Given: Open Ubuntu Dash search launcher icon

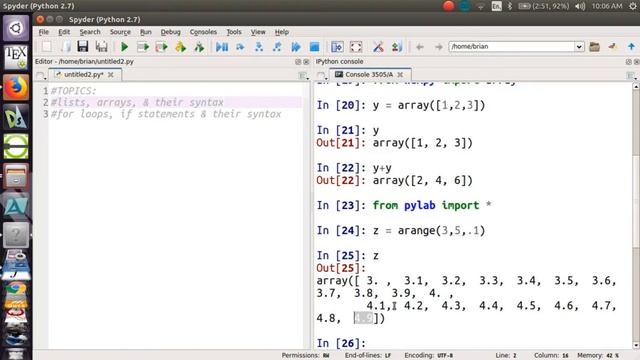Looking at the screenshot, I should (x=16, y=28).
